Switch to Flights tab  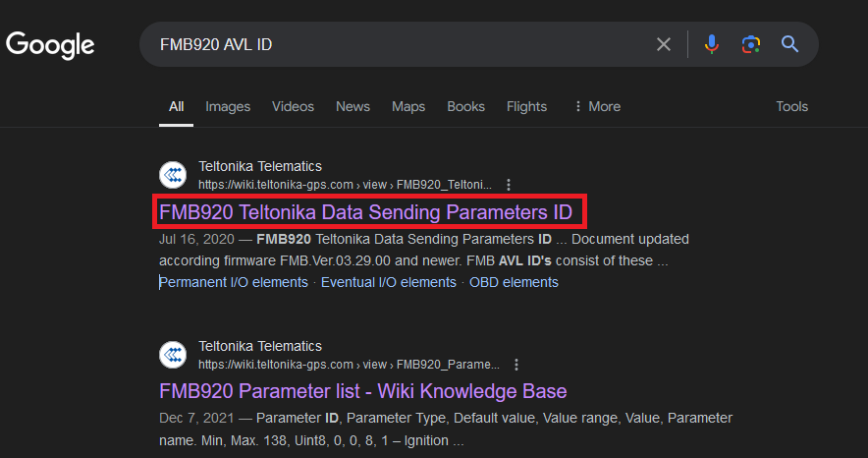point(526,106)
